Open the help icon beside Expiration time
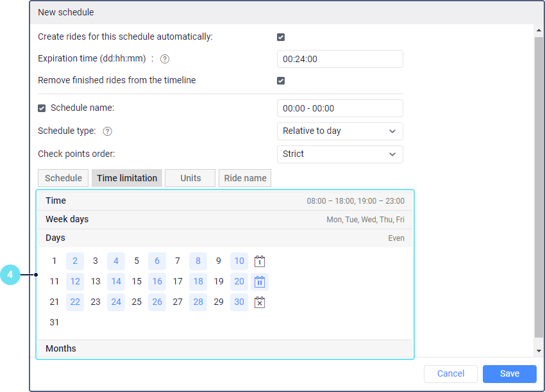Image resolution: width=545 pixels, height=392 pixels. click(165, 59)
